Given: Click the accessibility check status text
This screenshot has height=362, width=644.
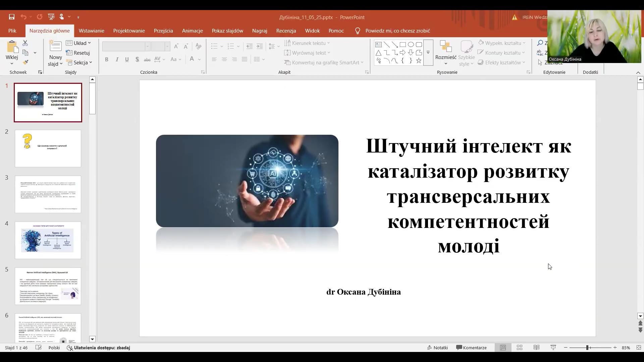Looking at the screenshot, I should [102, 348].
